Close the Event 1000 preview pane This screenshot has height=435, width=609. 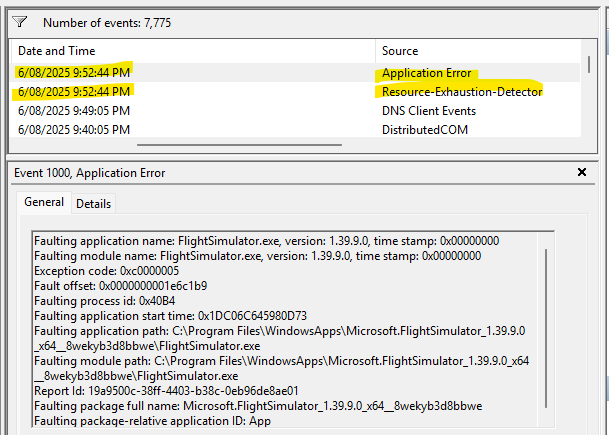tap(582, 172)
